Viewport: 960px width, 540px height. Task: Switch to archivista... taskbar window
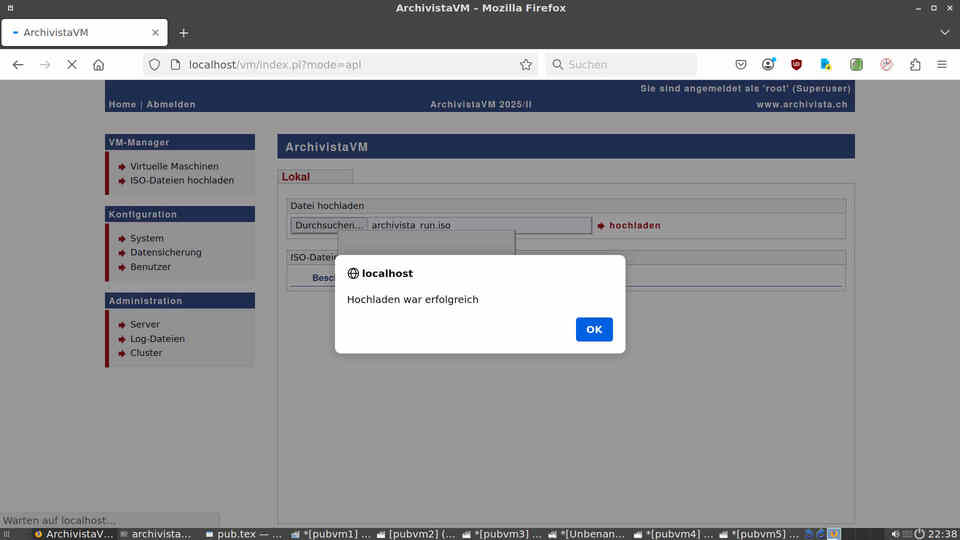(157, 534)
